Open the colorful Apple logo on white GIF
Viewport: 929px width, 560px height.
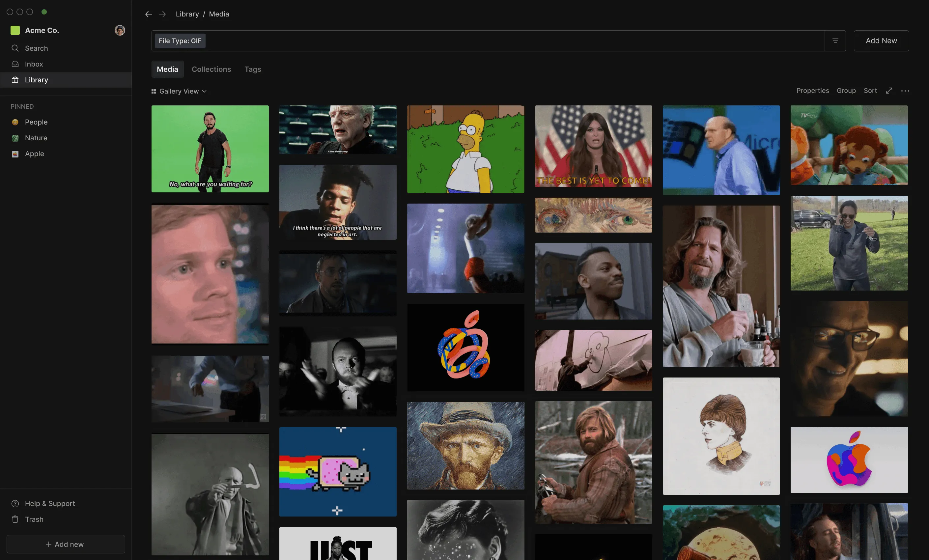click(x=849, y=460)
